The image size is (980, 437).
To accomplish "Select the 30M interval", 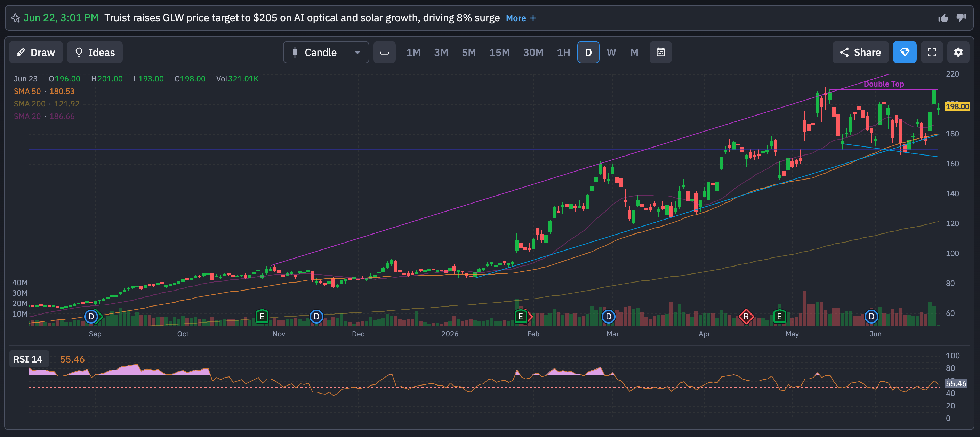I will point(533,52).
